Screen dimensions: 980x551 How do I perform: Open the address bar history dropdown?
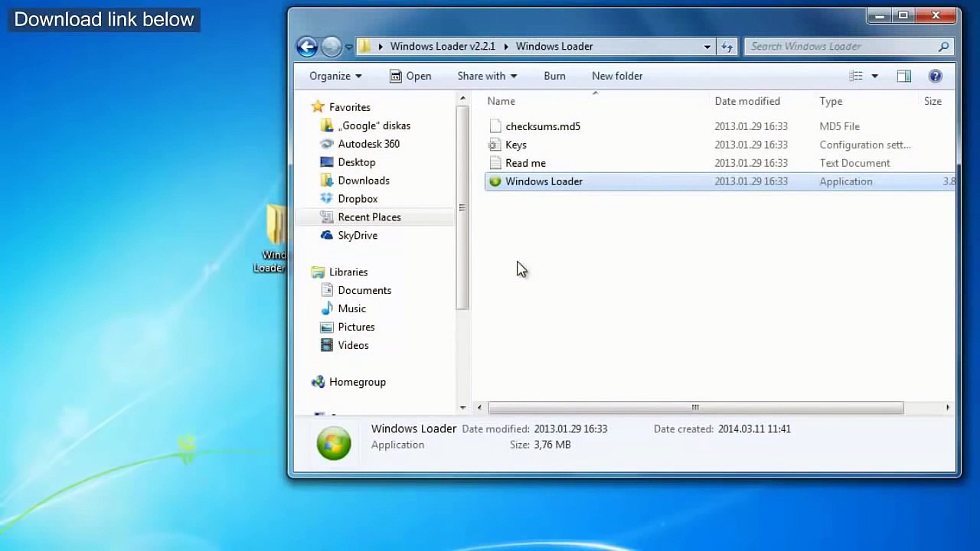707,47
